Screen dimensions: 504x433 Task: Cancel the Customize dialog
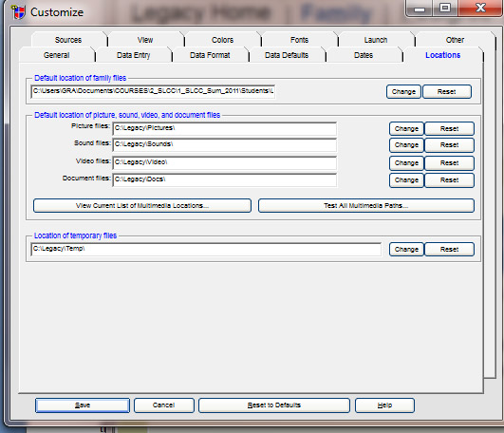[x=164, y=405]
